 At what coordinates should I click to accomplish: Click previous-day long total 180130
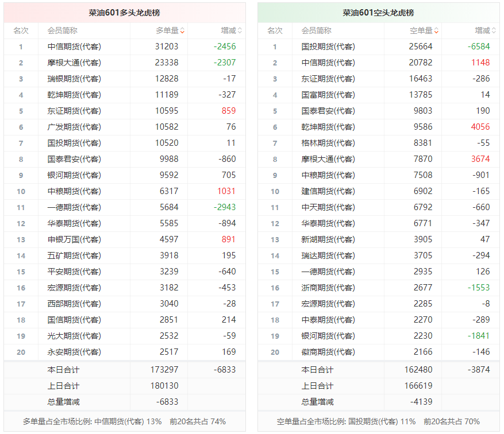(x=164, y=386)
